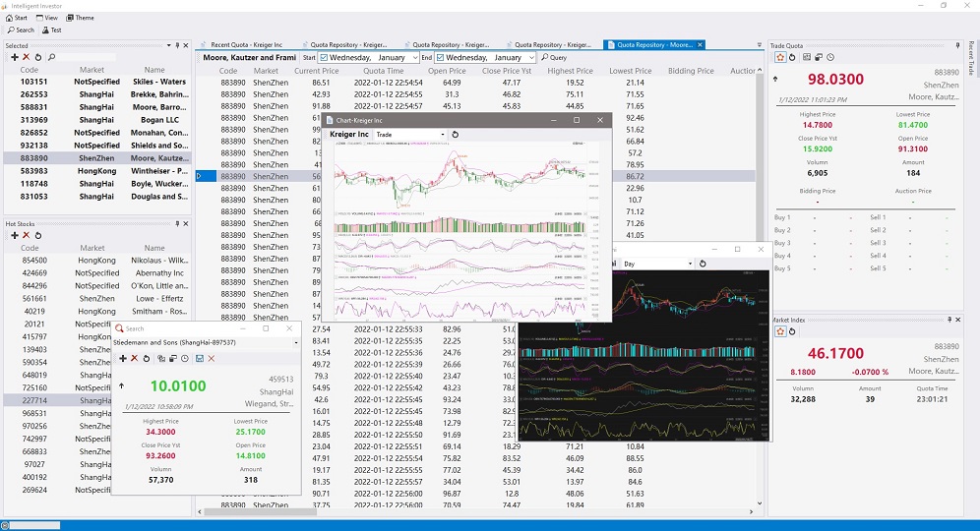Pin the Selected panel
This screenshot has width=980, height=531.
177,45
